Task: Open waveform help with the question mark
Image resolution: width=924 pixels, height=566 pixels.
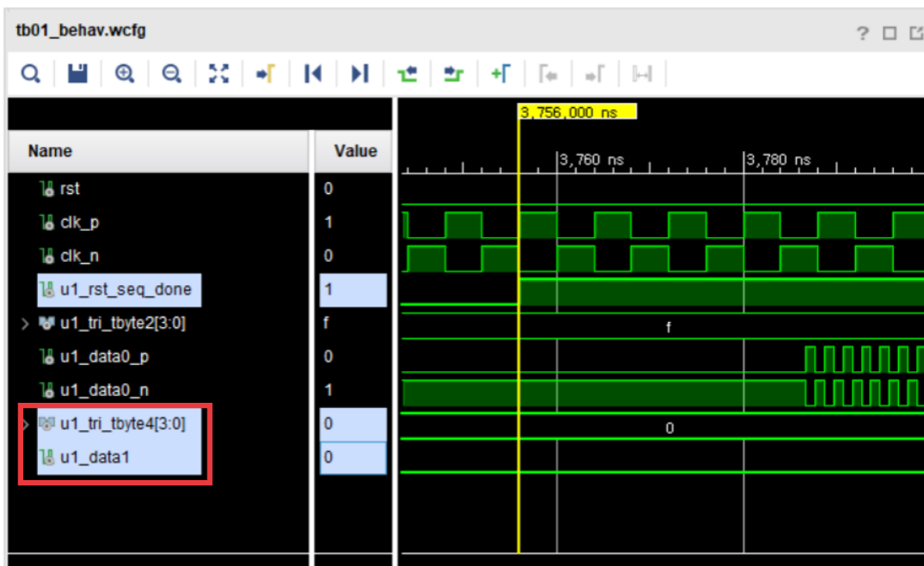Action: pos(862,31)
